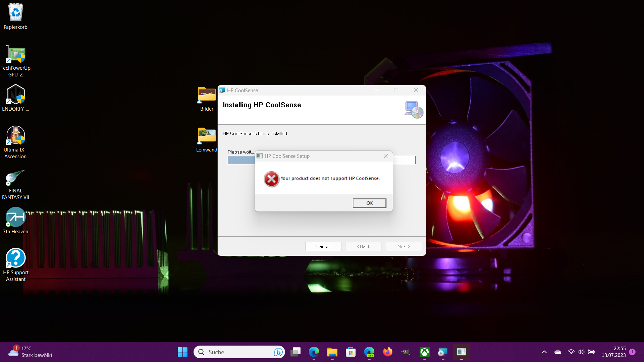
Task: Open Firefox from the taskbar
Action: click(387, 352)
